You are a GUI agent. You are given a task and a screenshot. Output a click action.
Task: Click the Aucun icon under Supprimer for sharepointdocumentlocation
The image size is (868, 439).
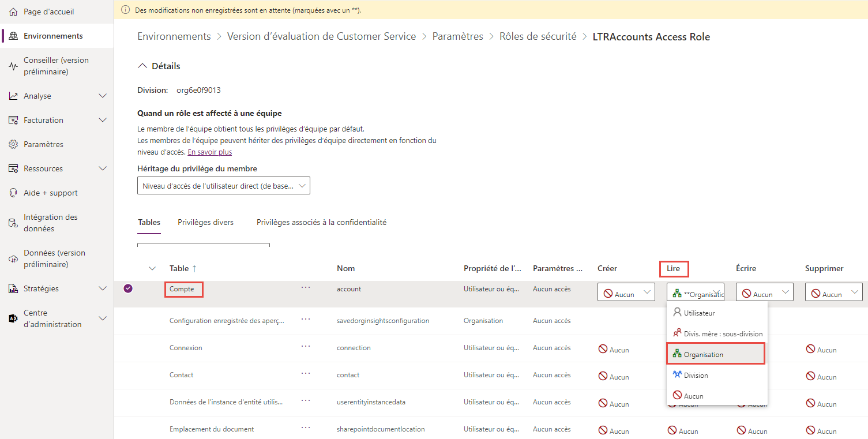click(x=810, y=430)
